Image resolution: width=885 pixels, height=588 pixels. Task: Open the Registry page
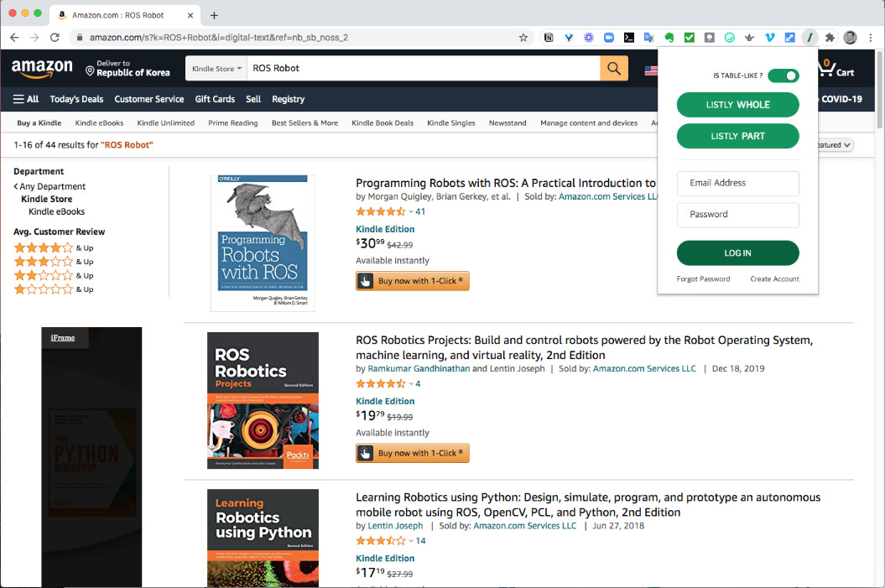point(289,99)
